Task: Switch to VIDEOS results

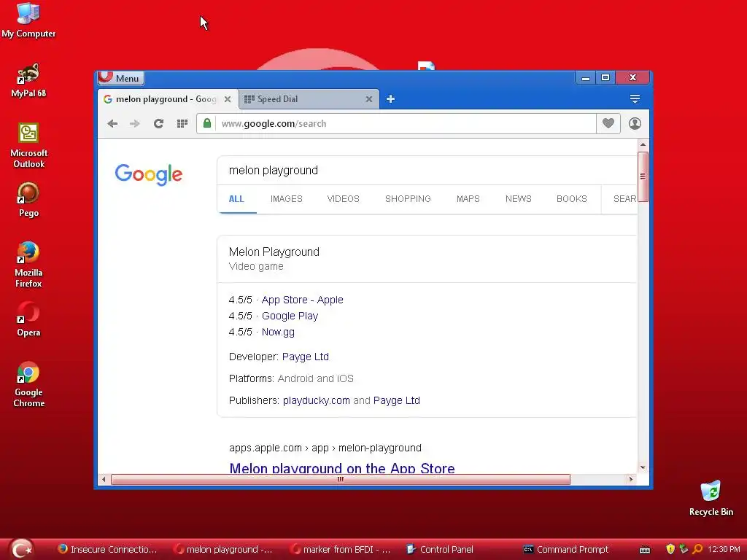Action: (343, 199)
